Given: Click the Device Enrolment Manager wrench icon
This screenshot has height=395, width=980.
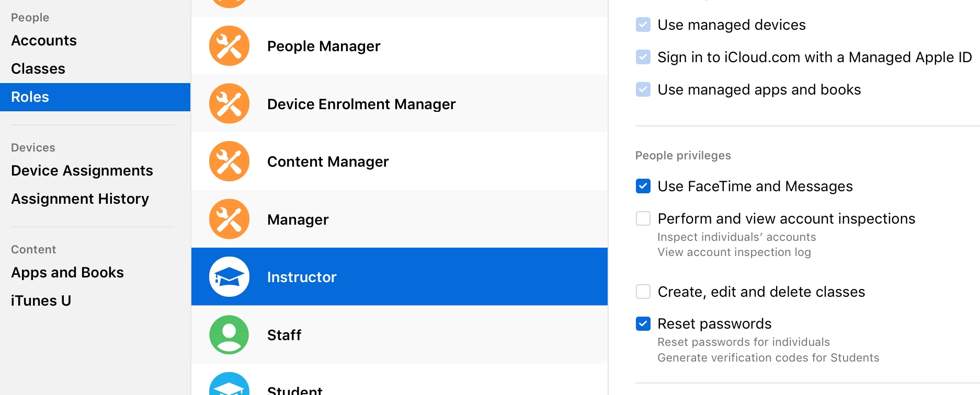Looking at the screenshot, I should 229,103.
